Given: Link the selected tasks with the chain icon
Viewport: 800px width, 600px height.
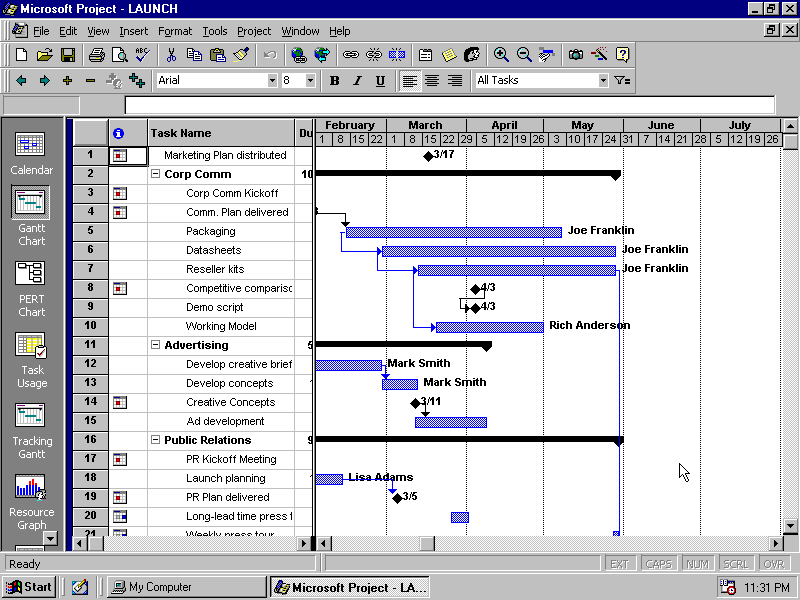Looking at the screenshot, I should click(351, 55).
